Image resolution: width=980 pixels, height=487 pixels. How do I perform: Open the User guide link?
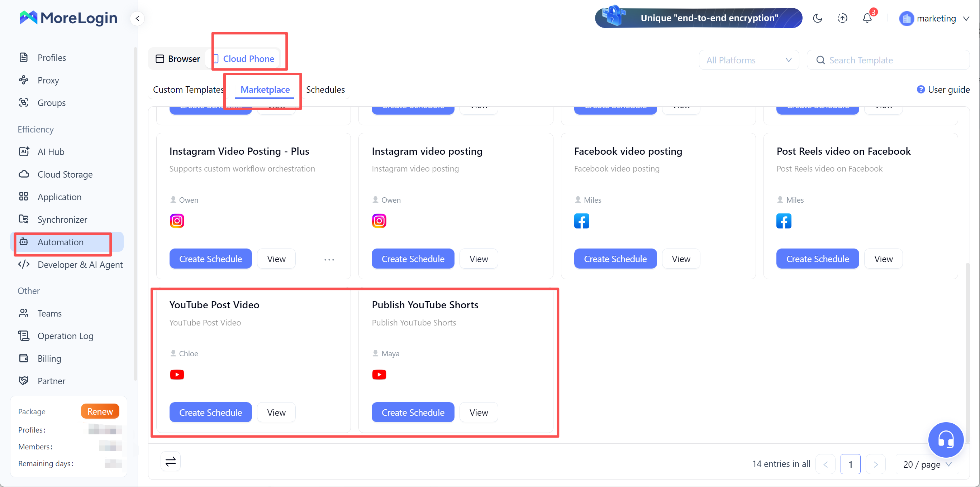(943, 89)
